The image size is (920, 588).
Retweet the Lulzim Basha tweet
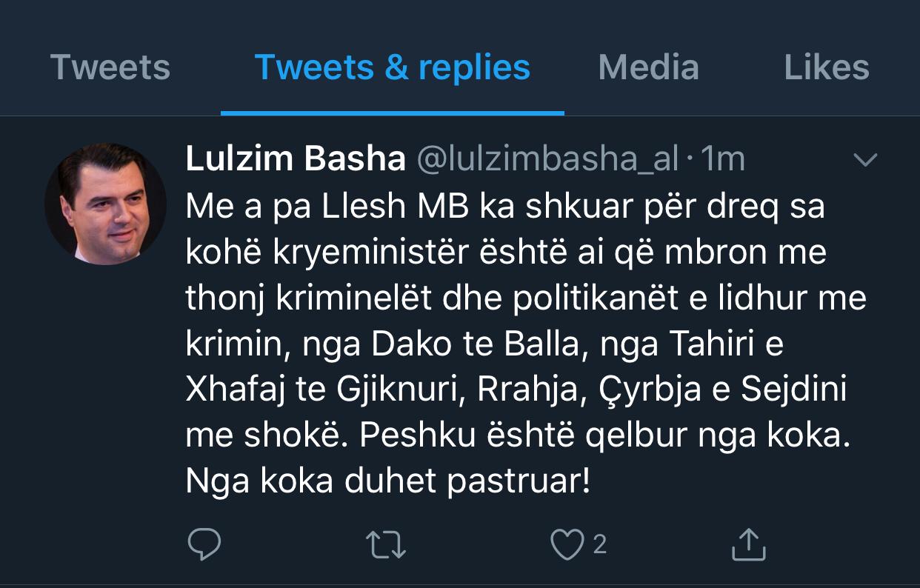pos(387,545)
